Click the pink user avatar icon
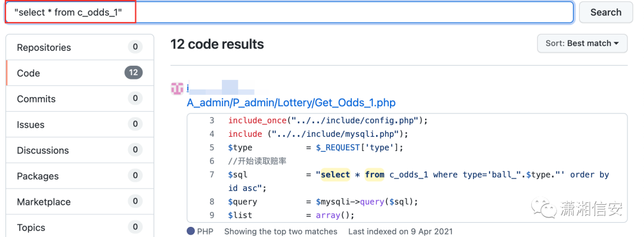Image resolution: width=644 pixels, height=237 pixels. click(x=177, y=88)
